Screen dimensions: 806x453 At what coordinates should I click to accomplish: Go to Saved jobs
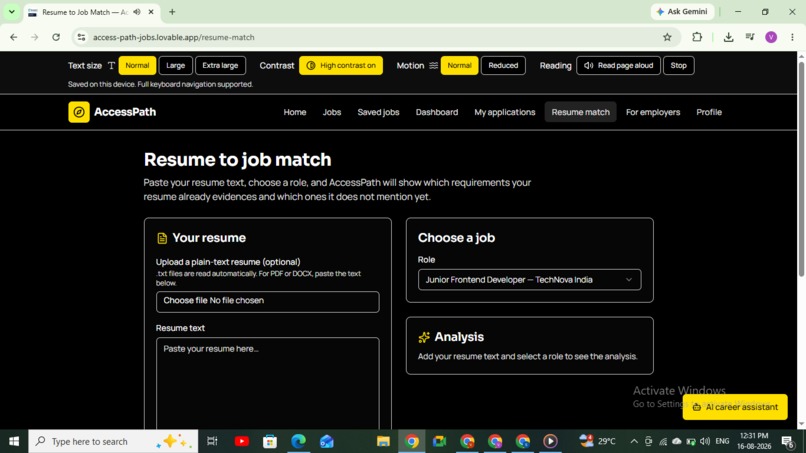(378, 112)
